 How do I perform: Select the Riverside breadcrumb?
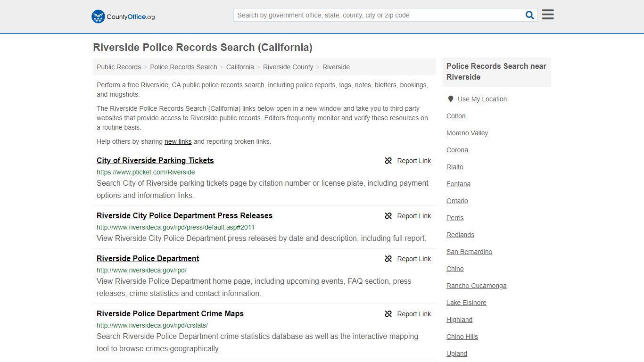[x=336, y=67]
